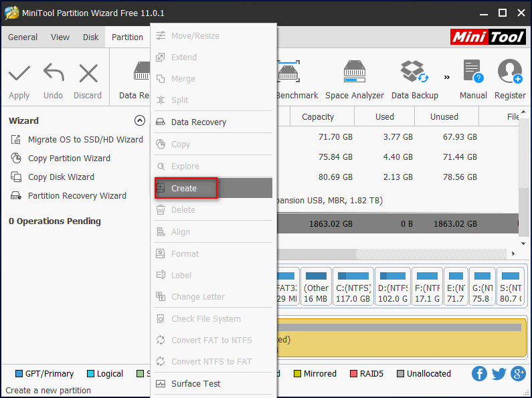
Task: Launch Migrate OS to SSD/HD Wizard
Action: [86, 139]
